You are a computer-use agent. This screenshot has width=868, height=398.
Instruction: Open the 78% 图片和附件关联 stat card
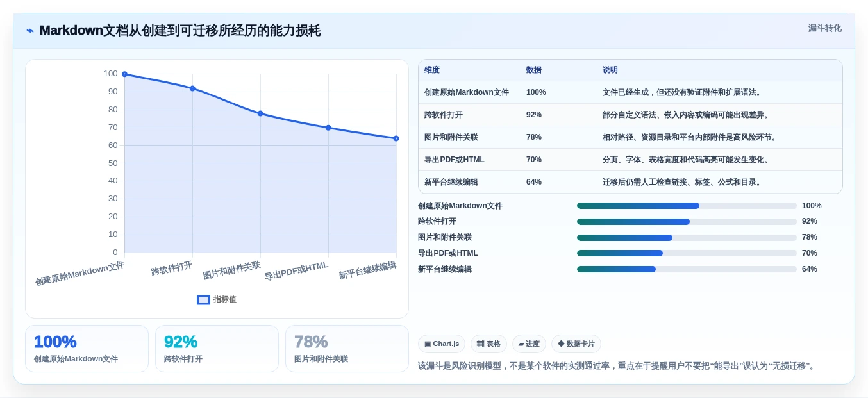pos(347,349)
